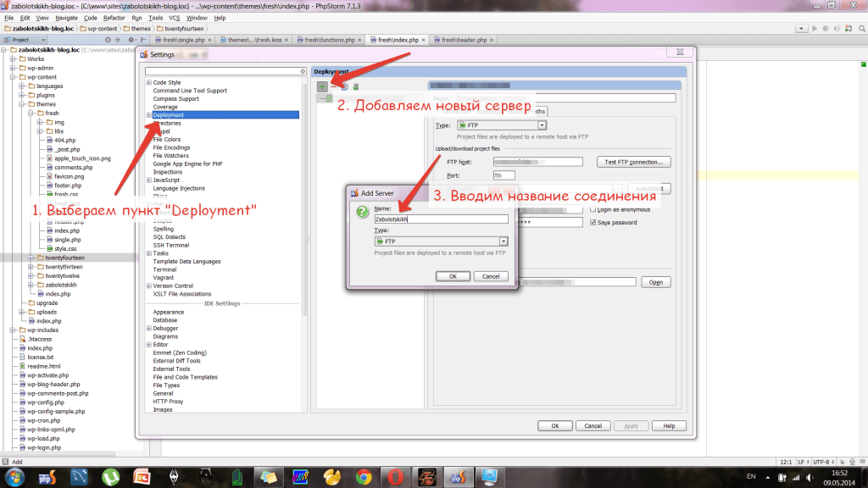Click the Settings list vertical scrollbar
Screen dimensions: 868x488
[304, 199]
